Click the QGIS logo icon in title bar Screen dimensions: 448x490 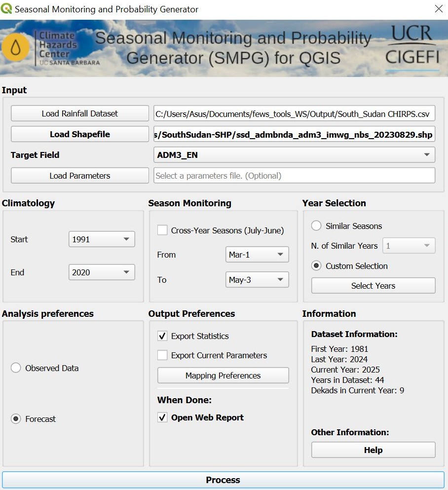tap(7, 9)
